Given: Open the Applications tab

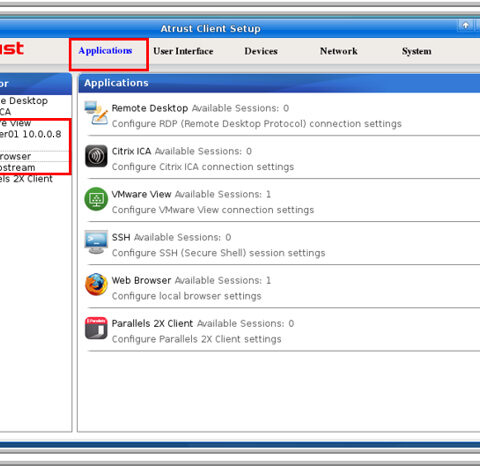Looking at the screenshot, I should point(105,51).
